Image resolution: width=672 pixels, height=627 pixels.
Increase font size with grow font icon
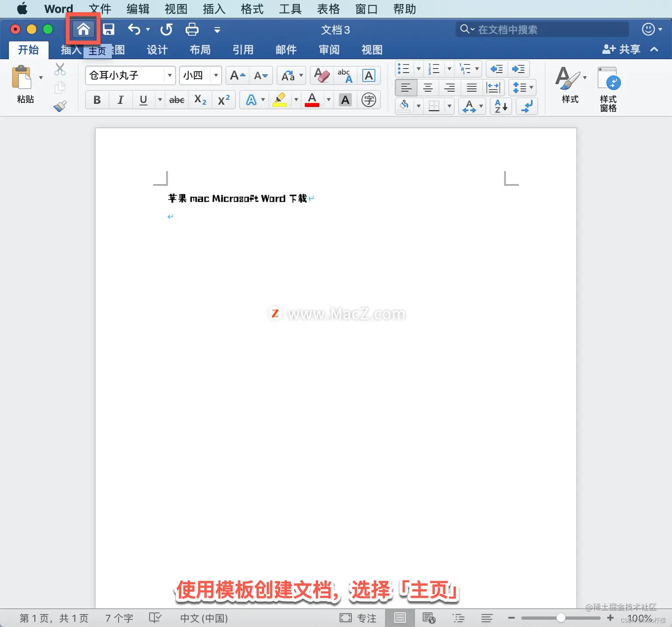pos(238,76)
